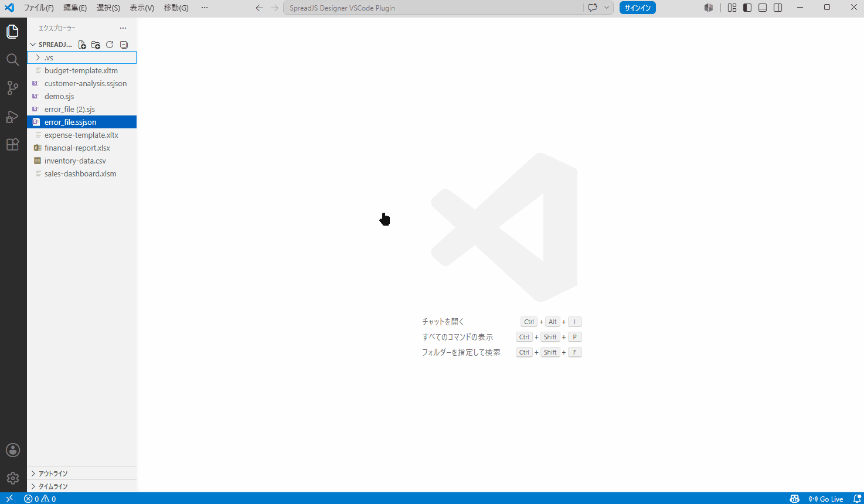
Task: Open the Extensions view
Action: pyautogui.click(x=13, y=144)
